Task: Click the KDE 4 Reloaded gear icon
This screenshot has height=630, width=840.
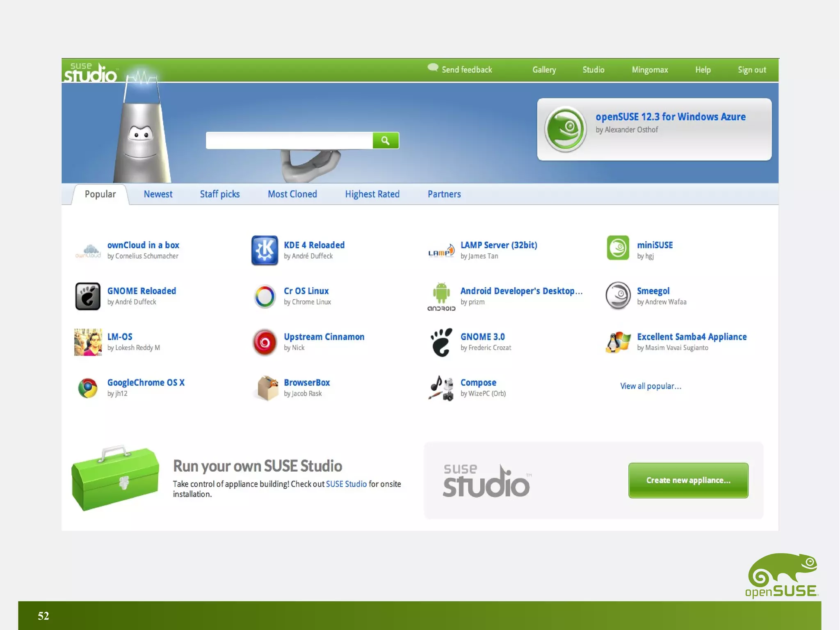Action: coord(265,250)
